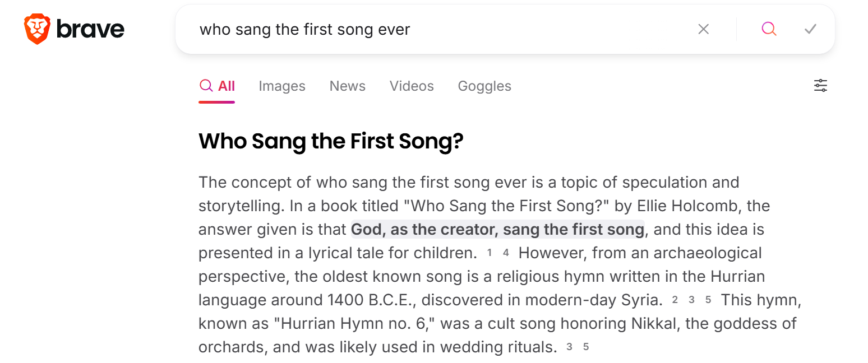Submit search with the magnifier icon
The image size is (868, 363).
(769, 29)
